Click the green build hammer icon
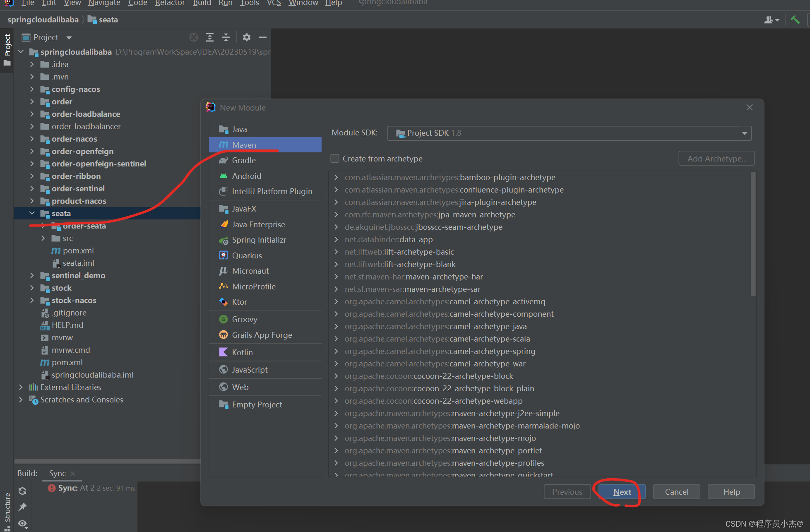Screen dimensions: 810x532 point(795,19)
